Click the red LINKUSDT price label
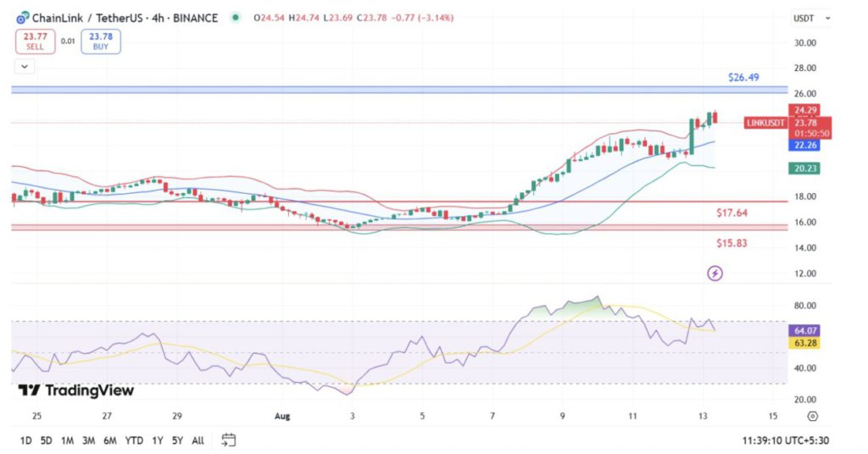Viewport: 868px width, 454px height. 765,123
